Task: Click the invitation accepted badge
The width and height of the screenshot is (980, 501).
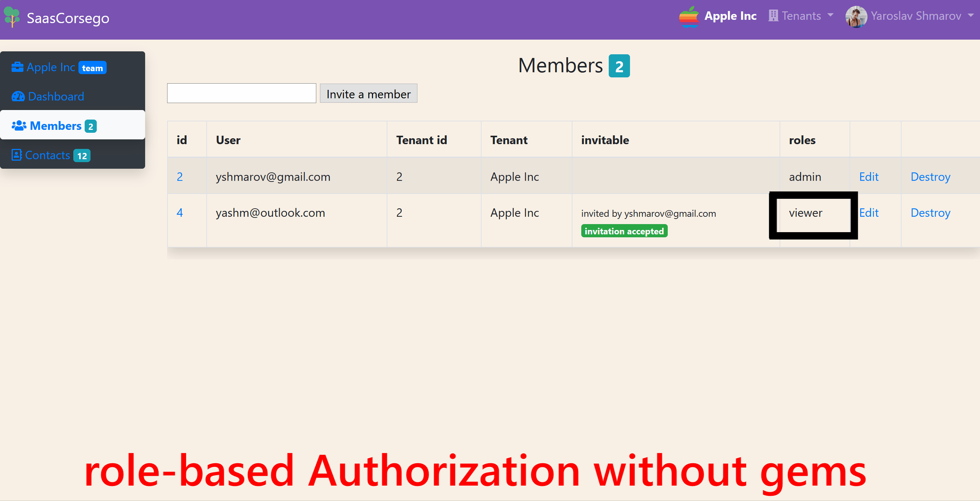Action: pyautogui.click(x=624, y=231)
